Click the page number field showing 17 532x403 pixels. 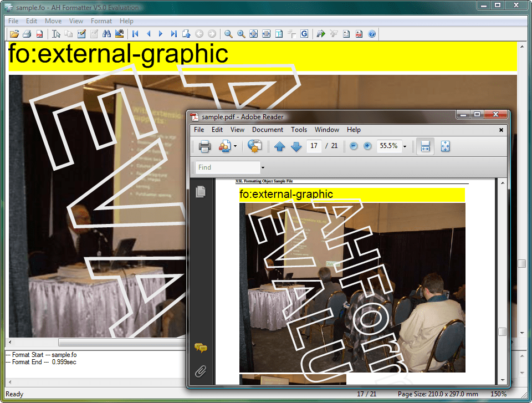point(314,146)
